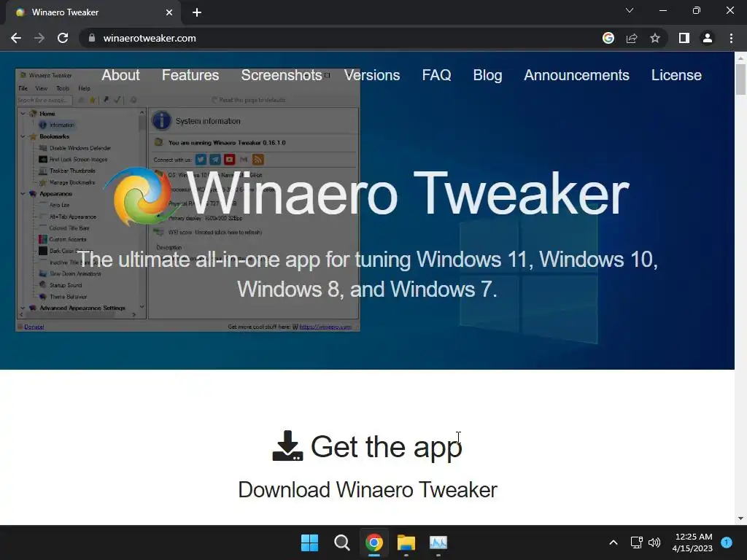Open the Screenshots menu item
The image size is (747, 560).
click(x=282, y=75)
